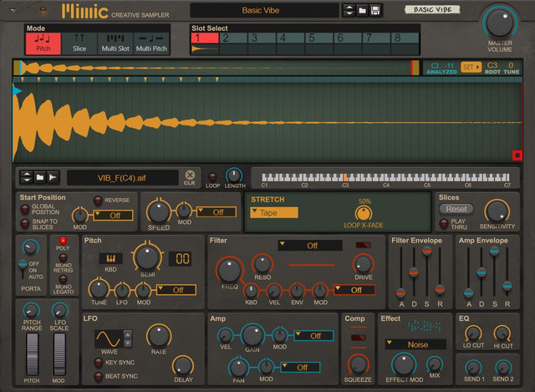
Task: Enable REVERSE in Start Position
Action: coord(98,201)
